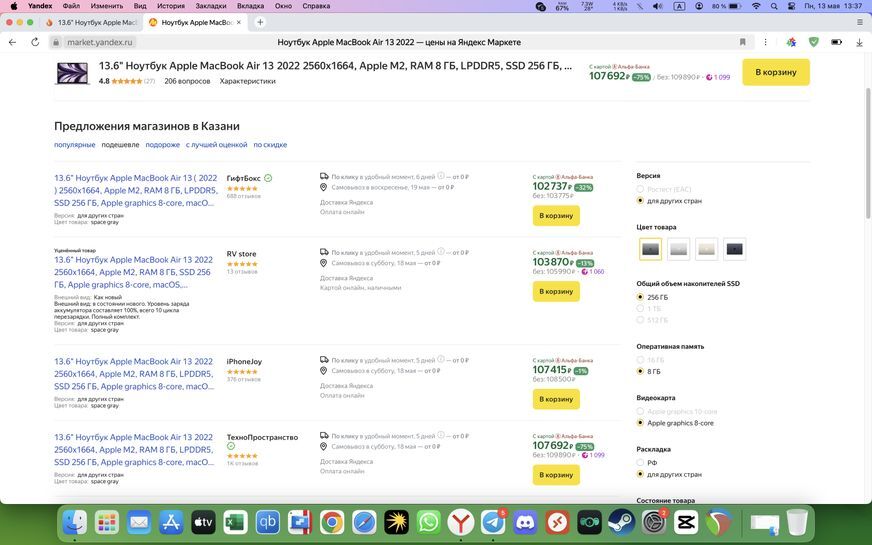
Task: Open the Характеристики link
Action: [247, 81]
